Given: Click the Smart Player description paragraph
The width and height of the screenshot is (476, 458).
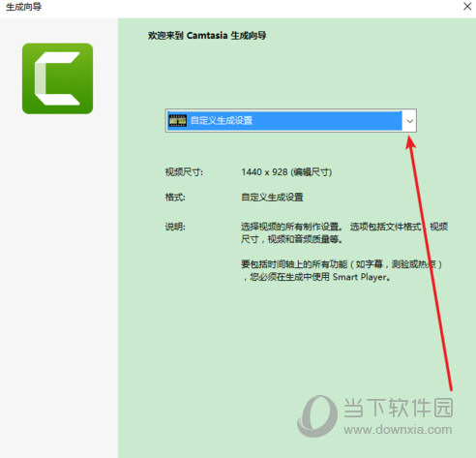Looking at the screenshot, I should tap(342, 270).
